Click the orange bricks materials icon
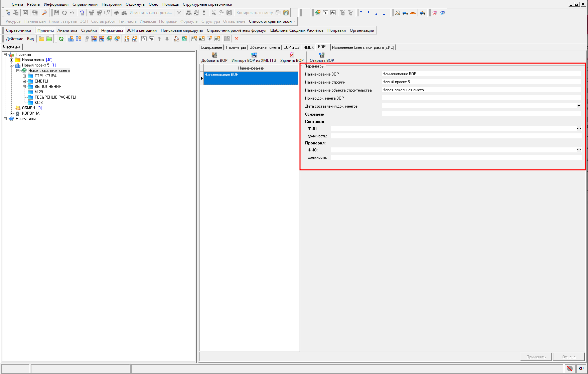This screenshot has width=588, height=374. click(x=413, y=13)
